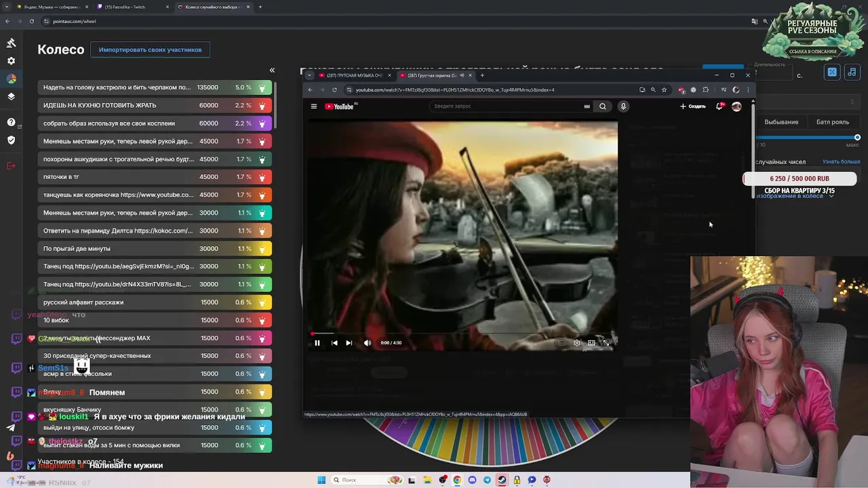Open Discord from taskbar
868x488 pixels.
(472, 480)
